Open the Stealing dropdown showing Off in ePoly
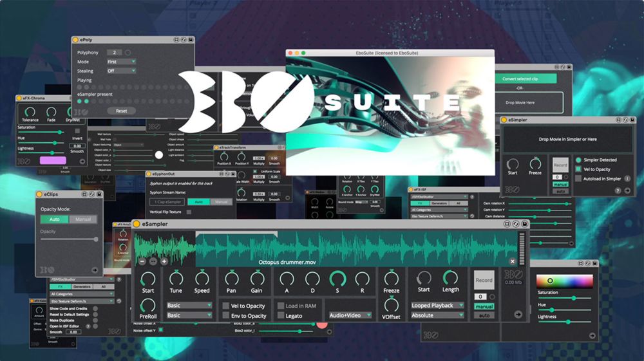This screenshot has height=361, width=644. (x=121, y=71)
